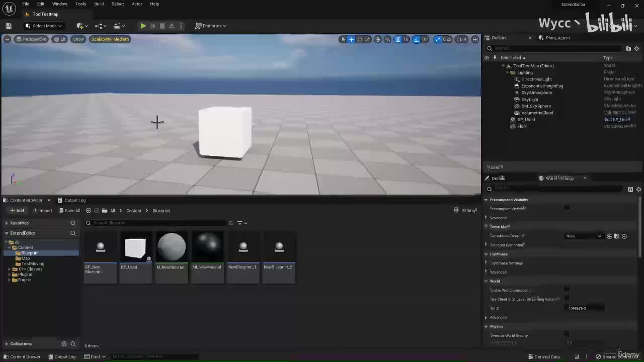Click the use selected asset arrow icon
The width and height of the screenshot is (644, 362).
(x=609, y=236)
